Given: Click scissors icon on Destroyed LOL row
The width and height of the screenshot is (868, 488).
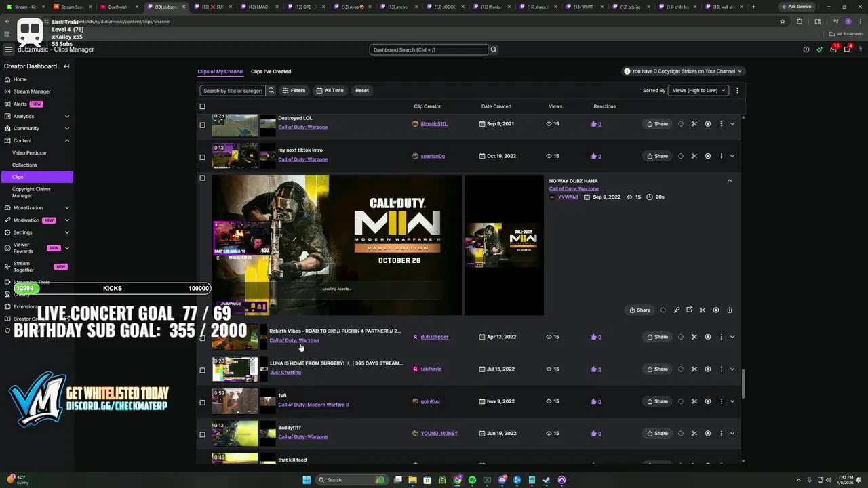Looking at the screenshot, I should click(694, 124).
